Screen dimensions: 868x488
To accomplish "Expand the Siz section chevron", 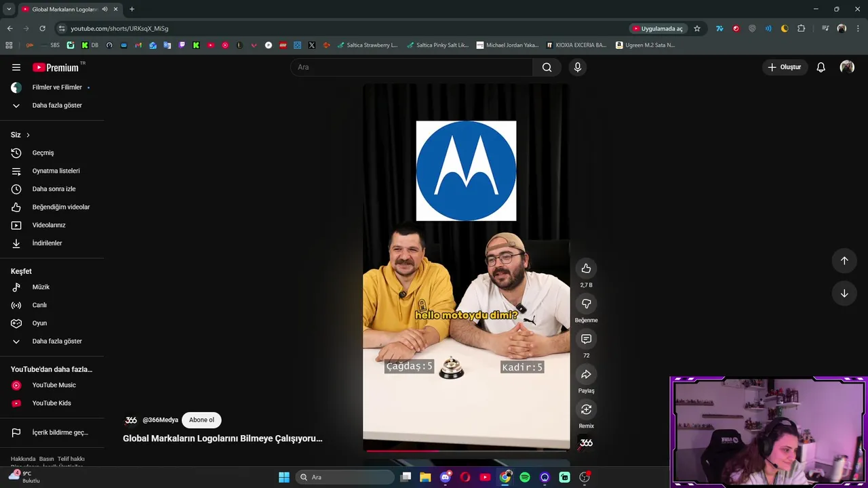I will pos(28,135).
